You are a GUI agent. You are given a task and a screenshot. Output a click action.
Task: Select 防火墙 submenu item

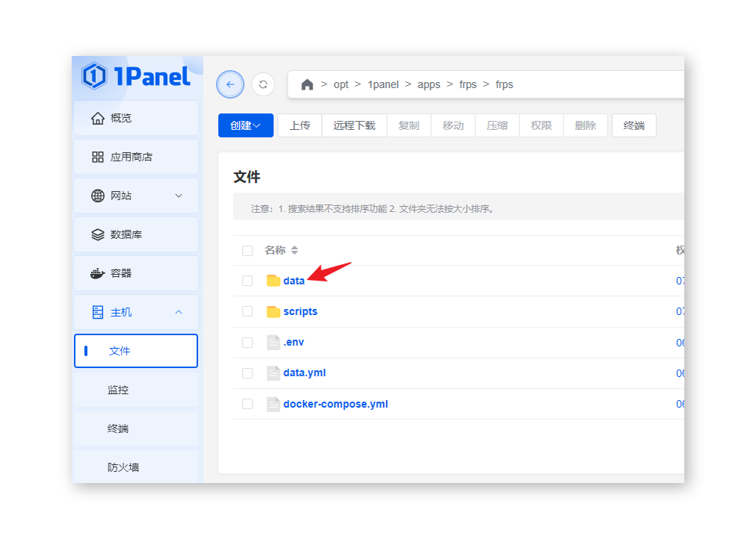click(x=136, y=467)
